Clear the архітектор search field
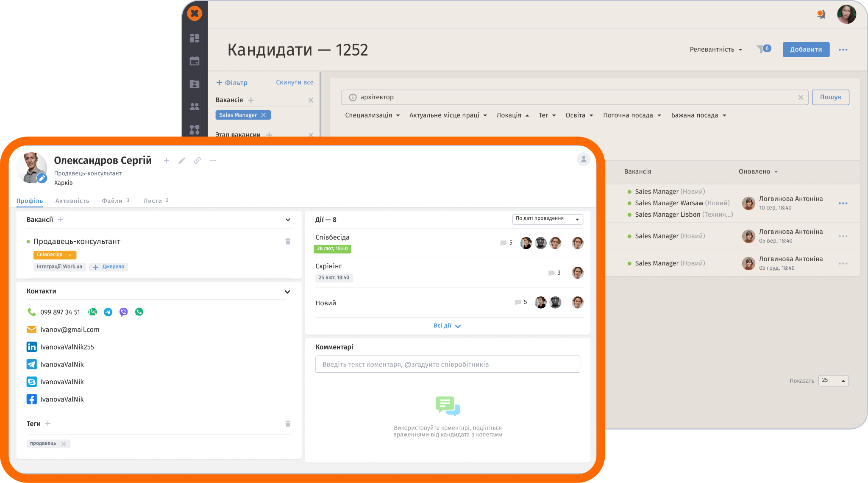The image size is (868, 483). point(801,97)
